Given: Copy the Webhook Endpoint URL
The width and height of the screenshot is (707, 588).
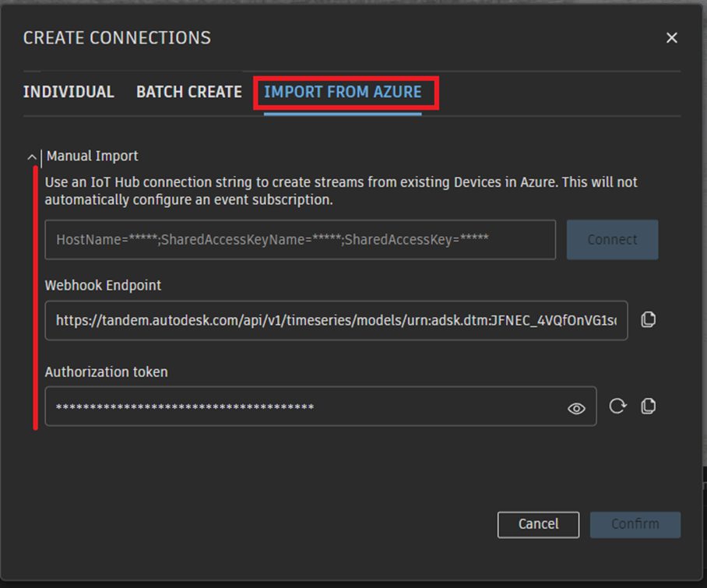Looking at the screenshot, I should pos(648,320).
